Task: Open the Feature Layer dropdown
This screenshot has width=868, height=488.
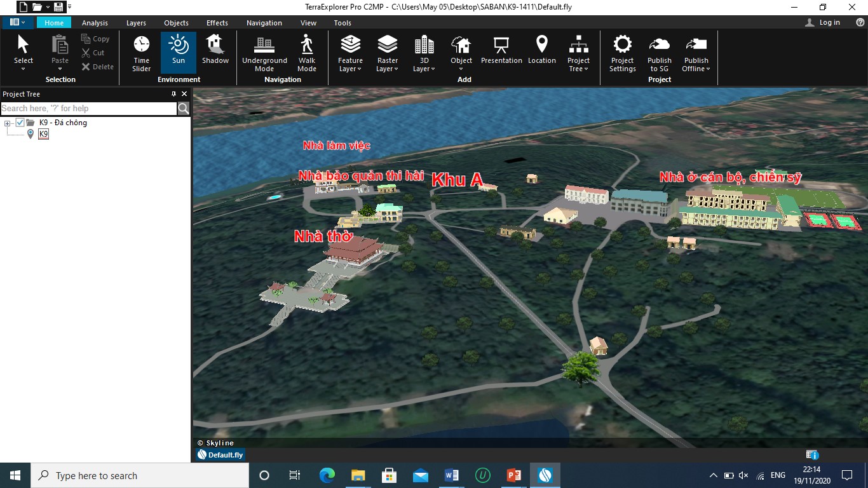Action: 350,53
